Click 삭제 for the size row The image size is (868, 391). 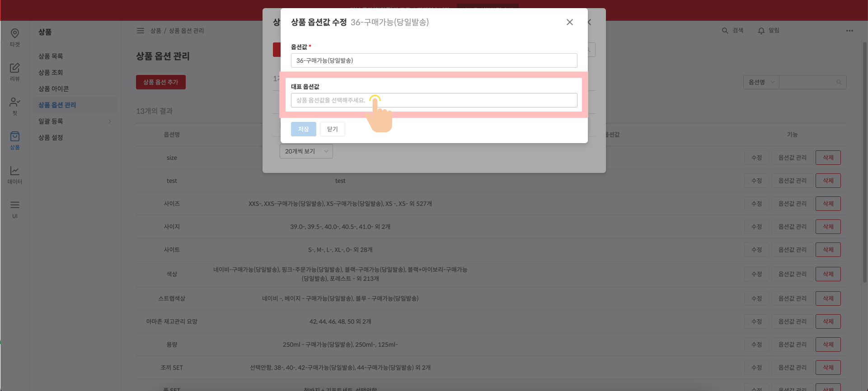(x=828, y=158)
